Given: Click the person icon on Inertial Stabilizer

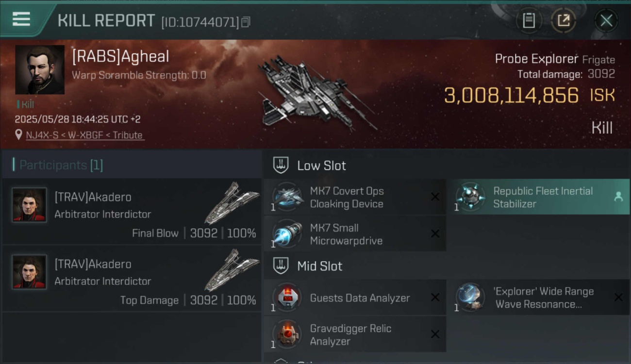Looking at the screenshot, I should click(x=618, y=197).
